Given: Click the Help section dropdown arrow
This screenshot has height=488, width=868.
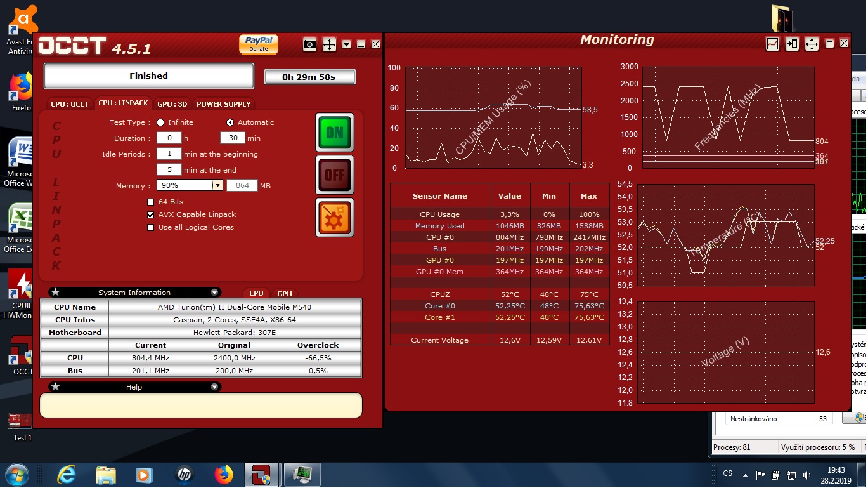Looking at the screenshot, I should pos(215,387).
